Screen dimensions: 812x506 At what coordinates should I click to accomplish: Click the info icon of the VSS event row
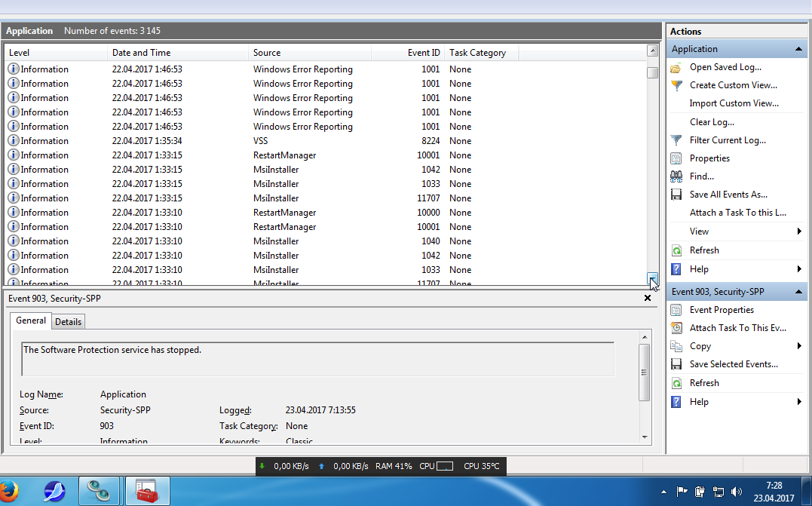[x=14, y=141]
